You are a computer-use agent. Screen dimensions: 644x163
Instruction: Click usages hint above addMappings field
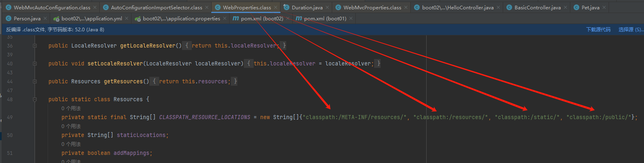[71, 144]
